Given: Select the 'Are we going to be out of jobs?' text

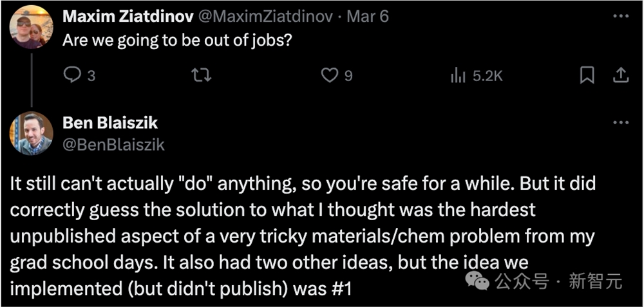Looking at the screenshot, I should pos(177,41).
